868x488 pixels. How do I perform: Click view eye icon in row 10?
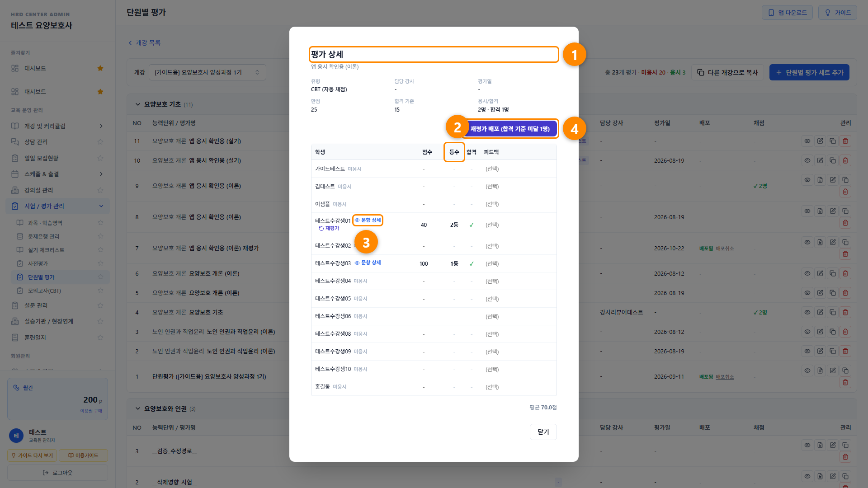pyautogui.click(x=807, y=160)
